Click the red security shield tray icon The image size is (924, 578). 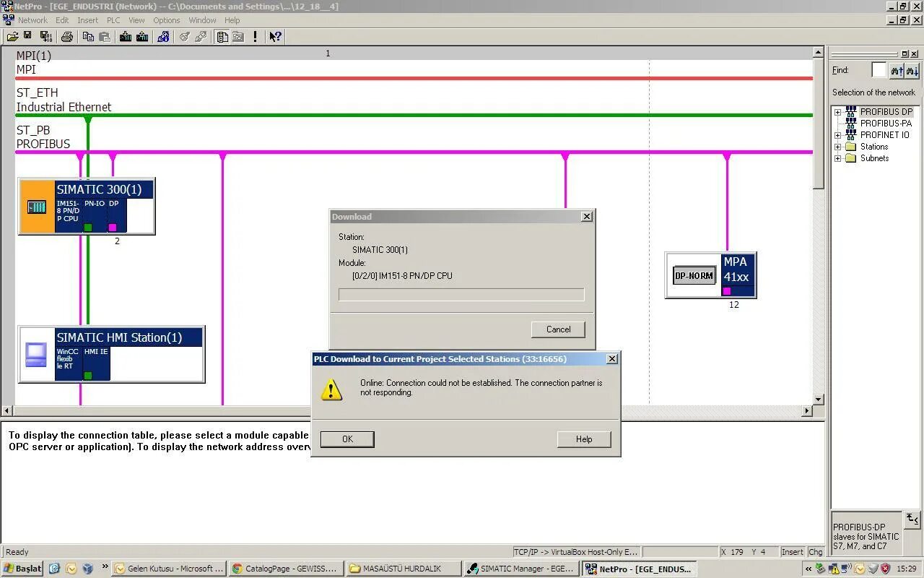tap(885, 569)
